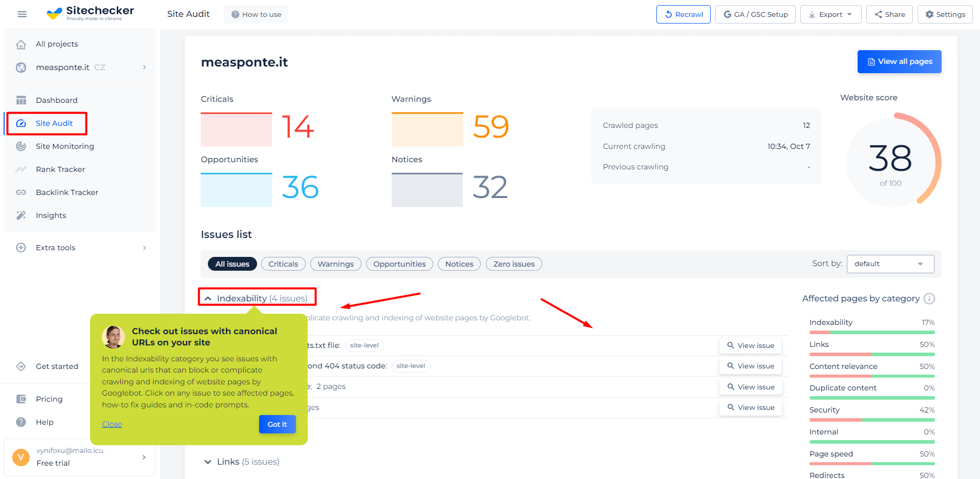Share the audit report
Screen dimensions: 980x479
tap(890, 14)
